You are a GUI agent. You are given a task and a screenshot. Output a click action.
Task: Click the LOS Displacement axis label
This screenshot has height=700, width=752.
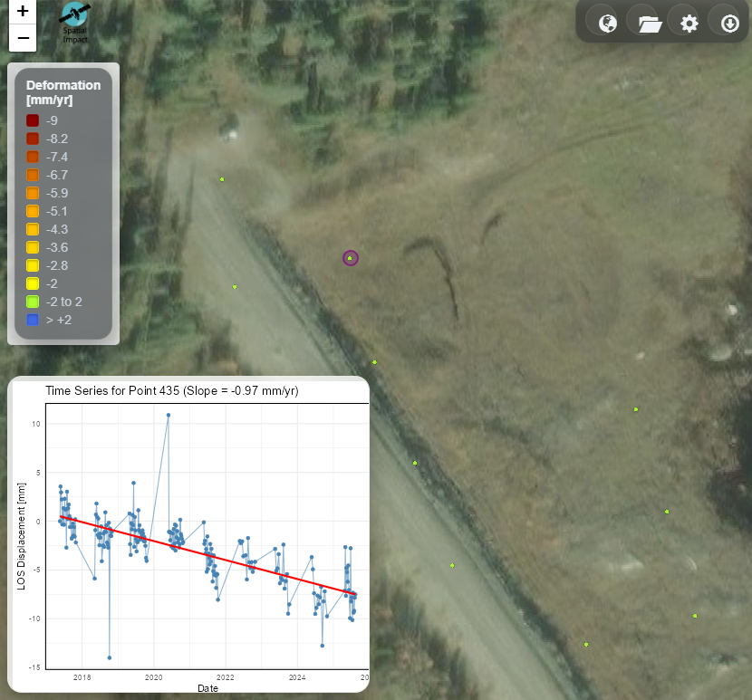click(x=22, y=537)
